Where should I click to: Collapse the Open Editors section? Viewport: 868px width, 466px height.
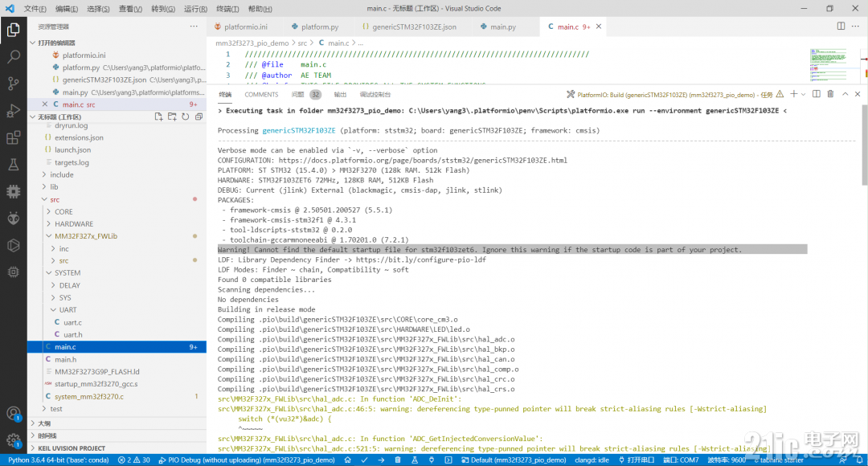click(33, 43)
